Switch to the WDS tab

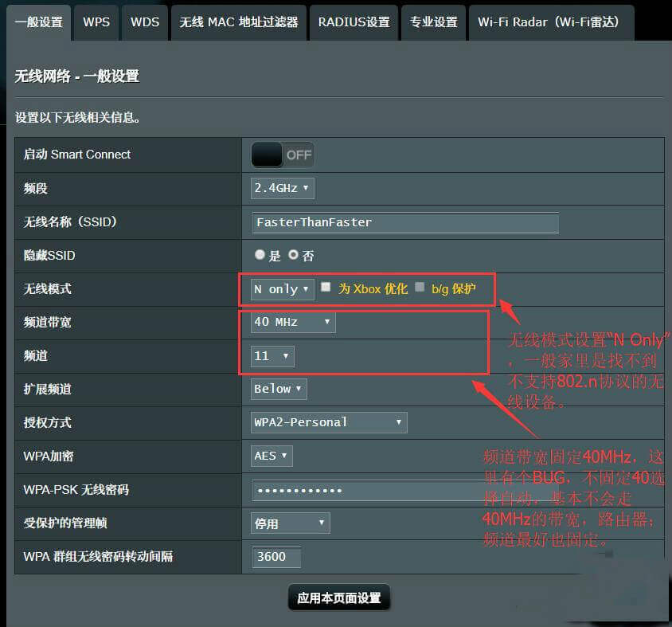(144, 22)
